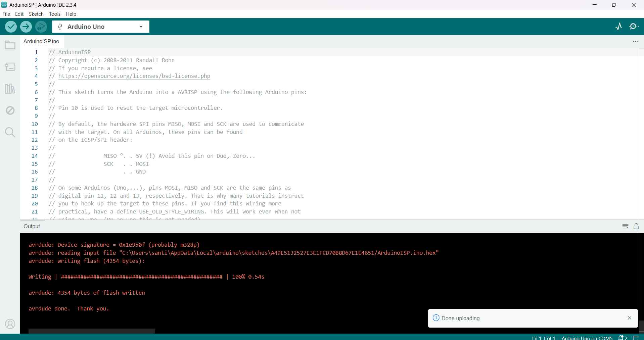Click 'avrdude: Device signature' output line
This screenshot has height=340, width=644.
(114, 245)
